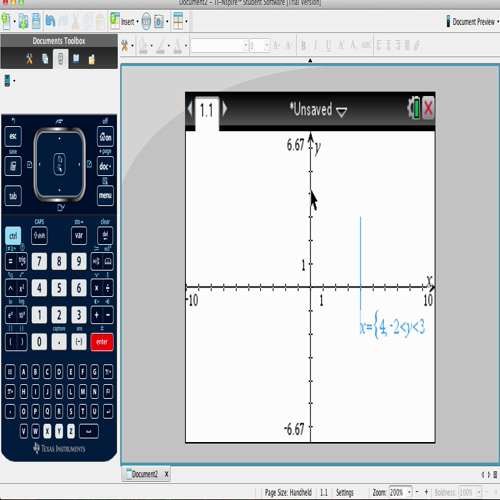This screenshot has height=500, width=500.
Task: Click the Variables (var) round toolbar icon
Action: tap(146, 22)
